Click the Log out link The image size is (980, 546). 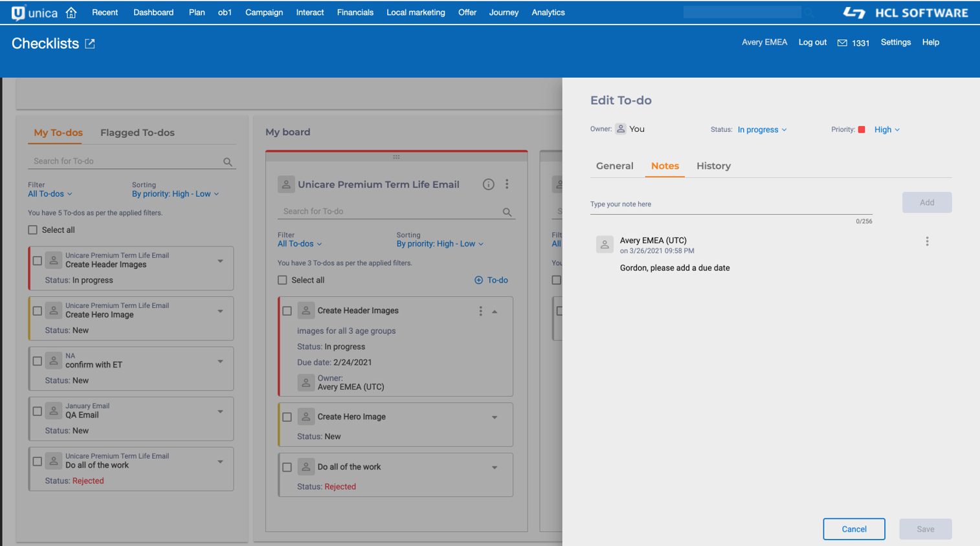pos(812,42)
